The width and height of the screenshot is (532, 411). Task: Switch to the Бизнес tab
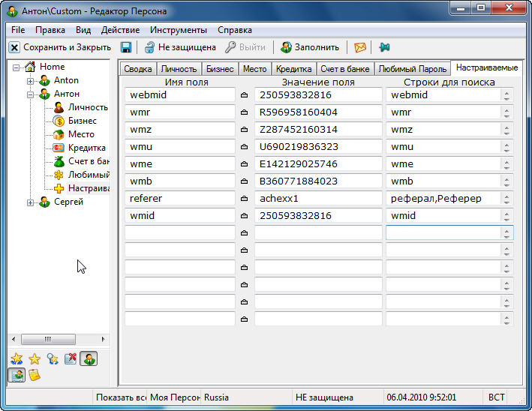(x=220, y=69)
